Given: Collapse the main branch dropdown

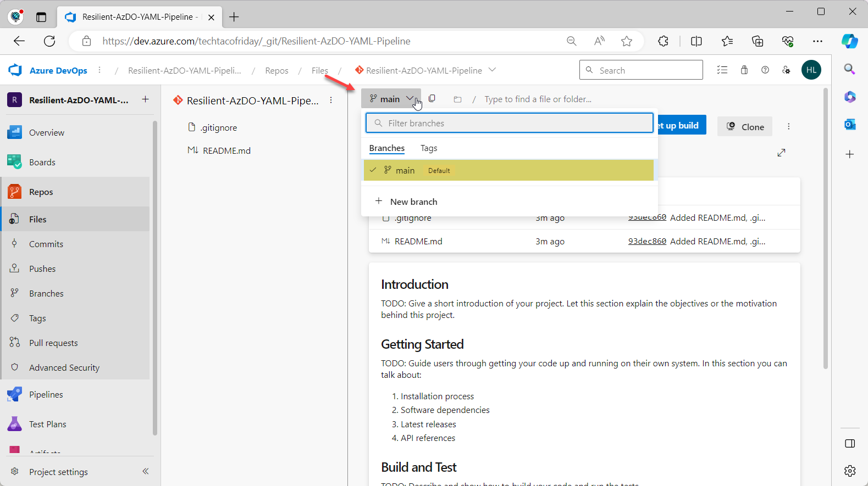Looking at the screenshot, I should (391, 99).
